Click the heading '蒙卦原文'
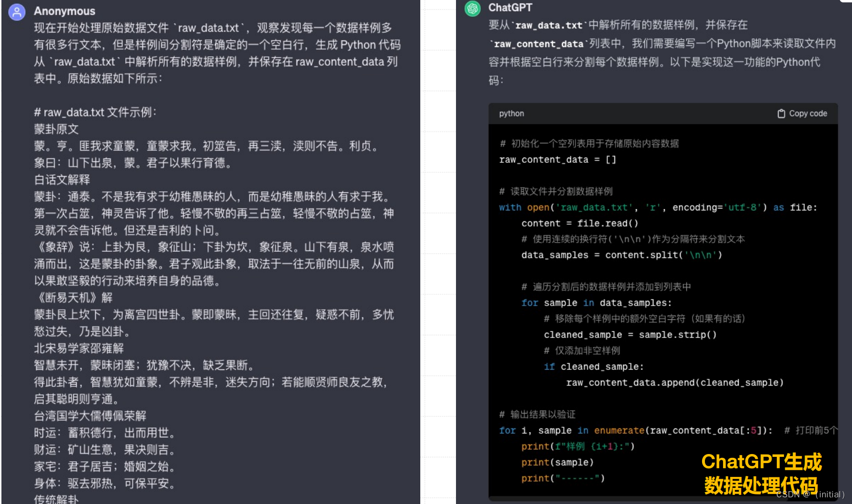Screen dimensions: 852x504 pos(56,129)
